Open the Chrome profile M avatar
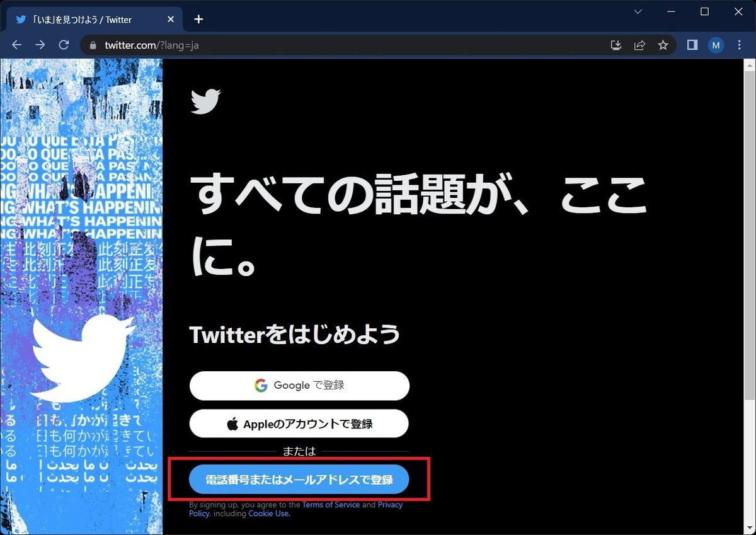This screenshot has height=535, width=756. click(716, 45)
